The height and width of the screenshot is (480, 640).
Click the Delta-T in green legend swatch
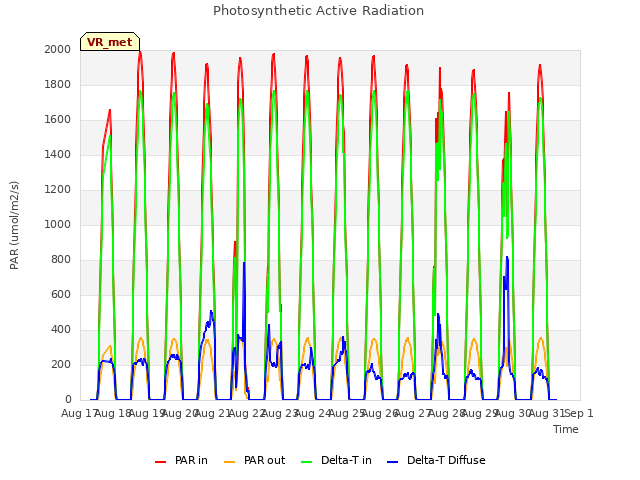pos(307,462)
